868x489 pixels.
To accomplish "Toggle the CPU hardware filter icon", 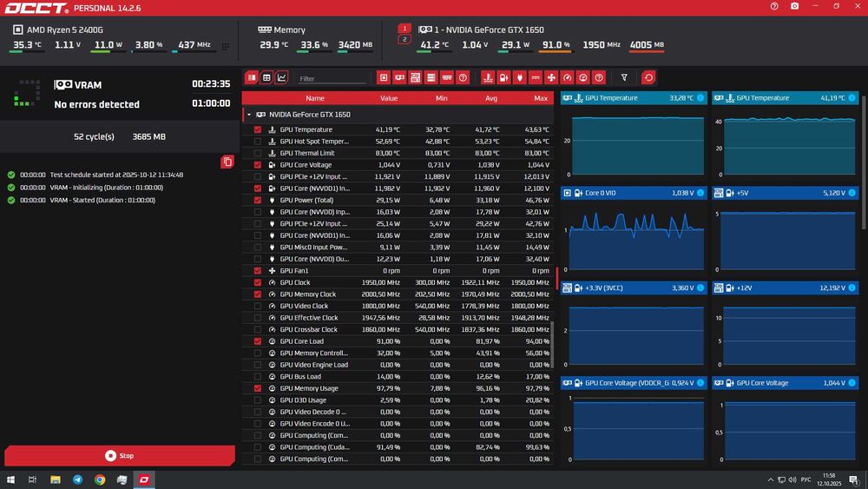I will tap(384, 77).
